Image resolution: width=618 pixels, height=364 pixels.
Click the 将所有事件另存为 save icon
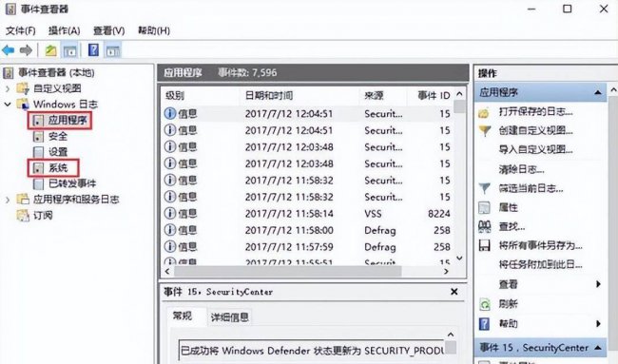pos(484,246)
